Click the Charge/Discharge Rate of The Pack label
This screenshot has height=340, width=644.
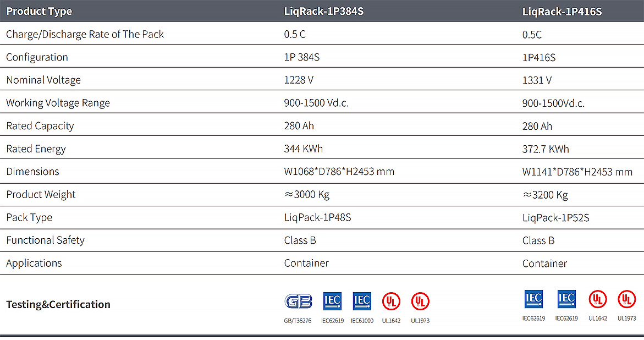coord(85,34)
